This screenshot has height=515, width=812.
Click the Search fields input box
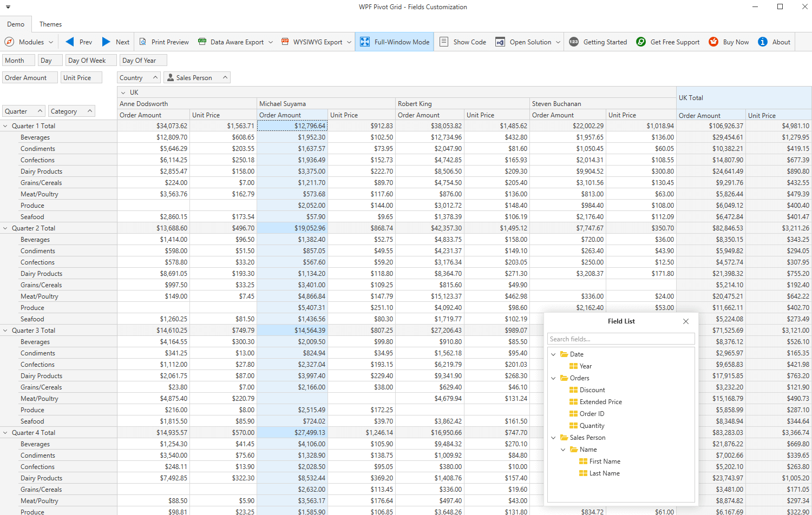point(620,339)
